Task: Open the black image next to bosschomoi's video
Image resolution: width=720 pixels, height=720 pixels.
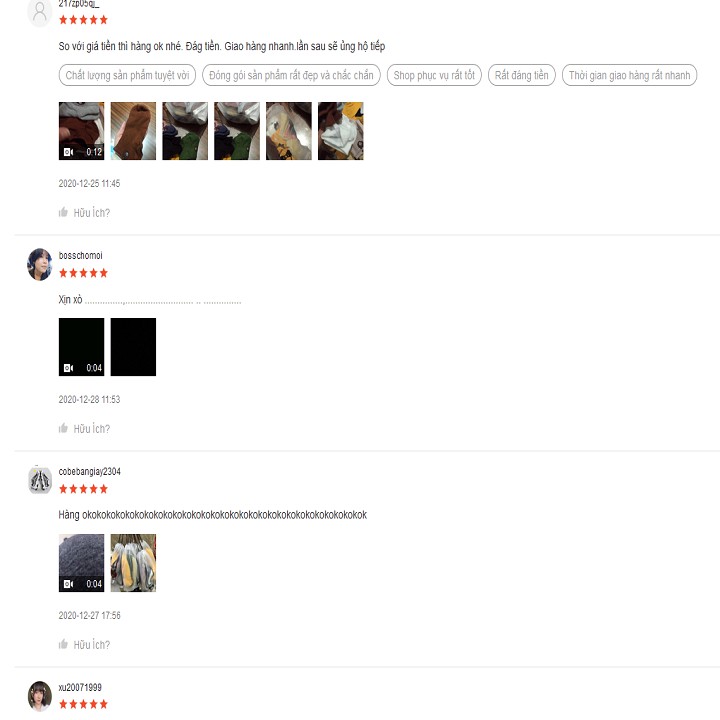Action: click(133, 347)
